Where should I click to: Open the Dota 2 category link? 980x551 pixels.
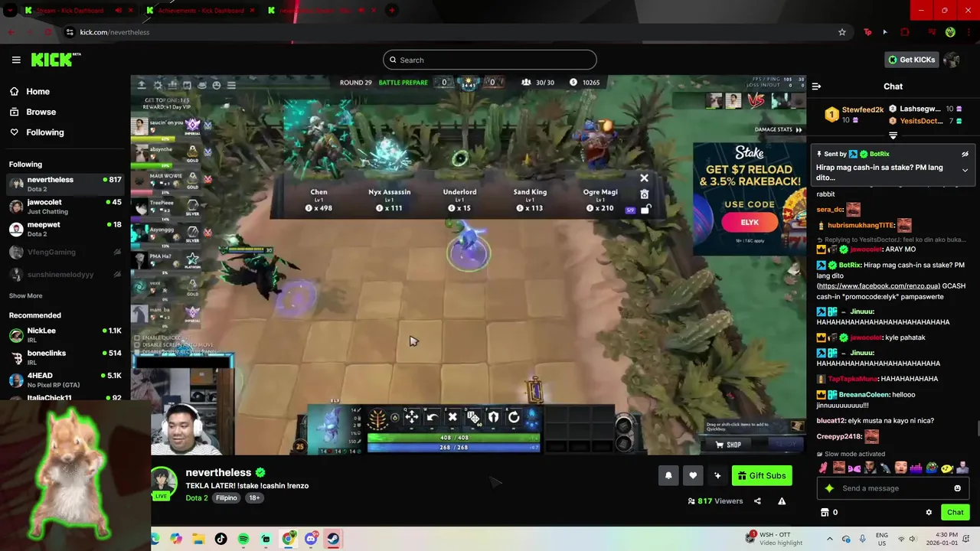(x=197, y=497)
